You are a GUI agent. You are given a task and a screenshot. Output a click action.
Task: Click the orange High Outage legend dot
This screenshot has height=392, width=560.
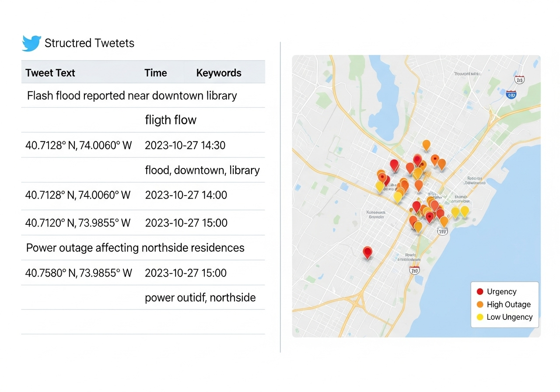point(480,304)
